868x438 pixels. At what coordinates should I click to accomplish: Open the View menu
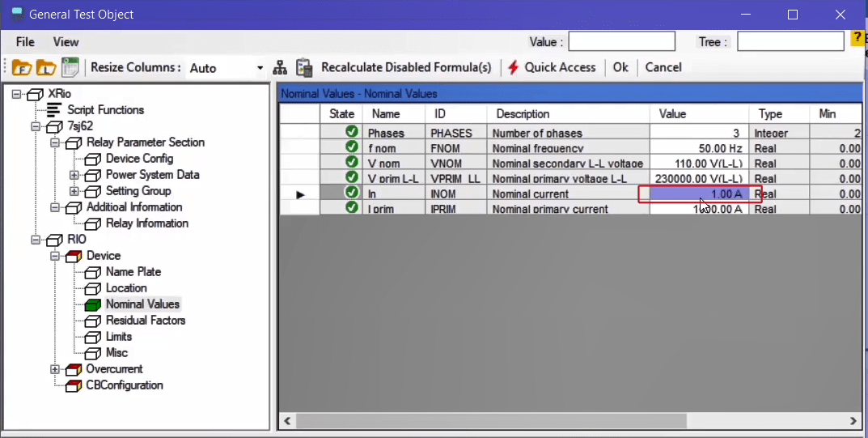66,42
